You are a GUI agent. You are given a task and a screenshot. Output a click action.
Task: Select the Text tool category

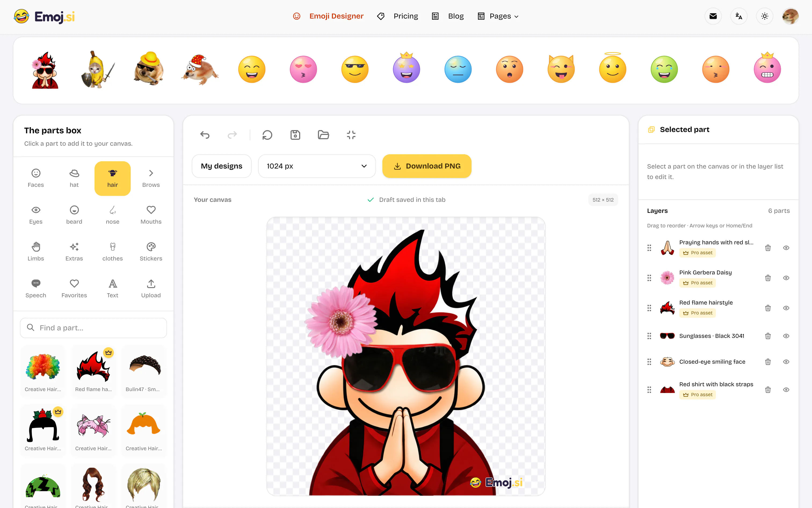coord(113,289)
